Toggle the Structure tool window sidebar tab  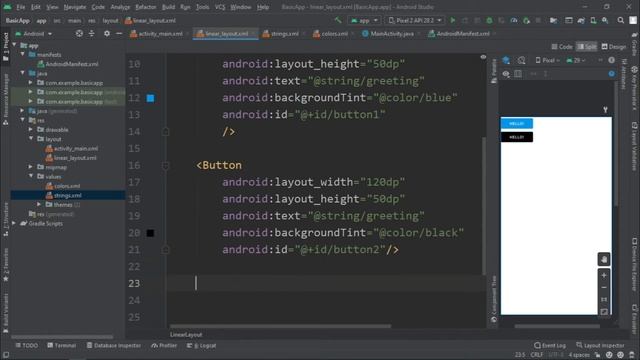click(x=6, y=219)
